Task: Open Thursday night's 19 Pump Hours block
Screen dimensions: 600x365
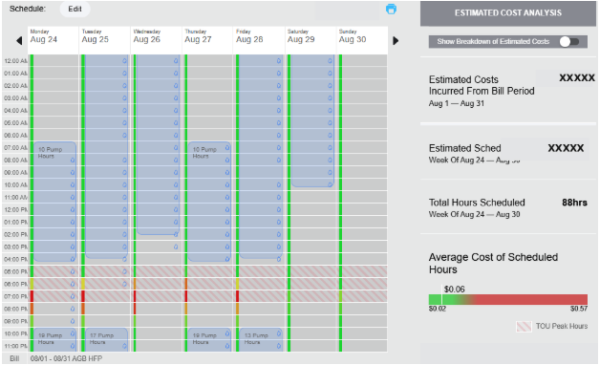Action: click(209, 339)
